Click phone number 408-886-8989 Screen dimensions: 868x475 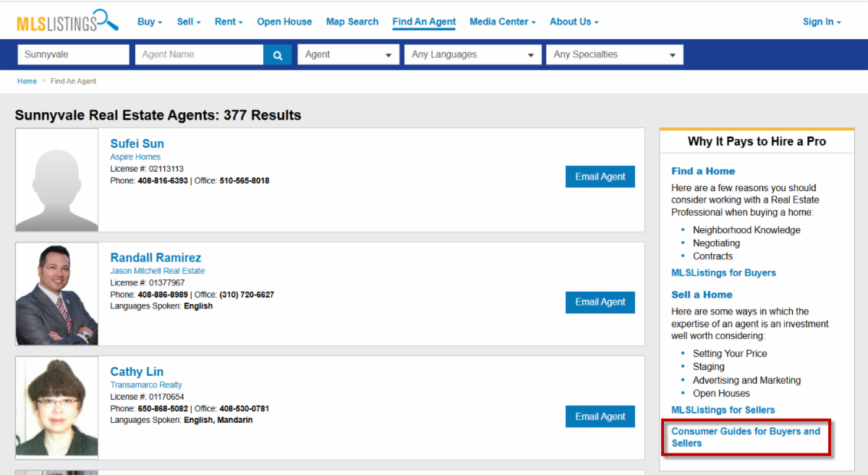[x=163, y=295]
